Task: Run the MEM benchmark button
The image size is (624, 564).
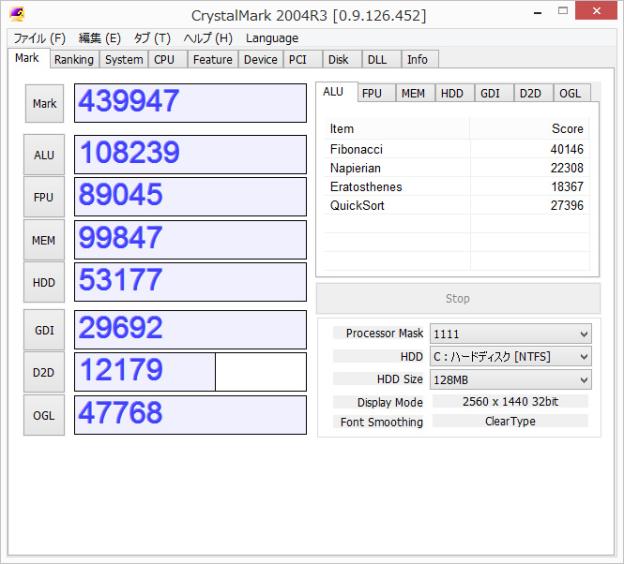Action: click(44, 240)
